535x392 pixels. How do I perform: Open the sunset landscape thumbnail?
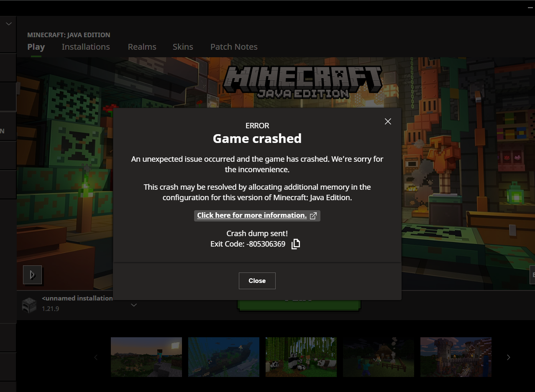(146, 357)
